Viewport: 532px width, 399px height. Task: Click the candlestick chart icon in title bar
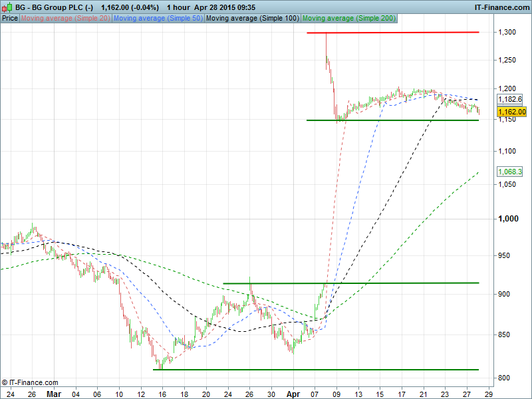(6, 7)
